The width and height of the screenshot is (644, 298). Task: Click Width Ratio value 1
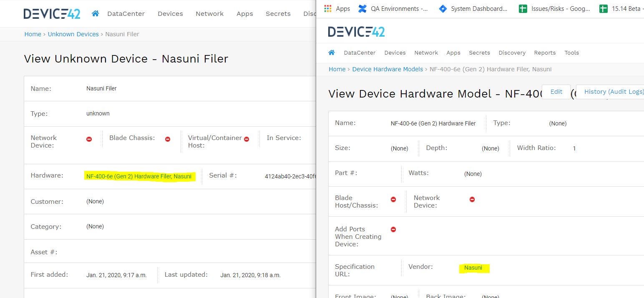click(574, 148)
